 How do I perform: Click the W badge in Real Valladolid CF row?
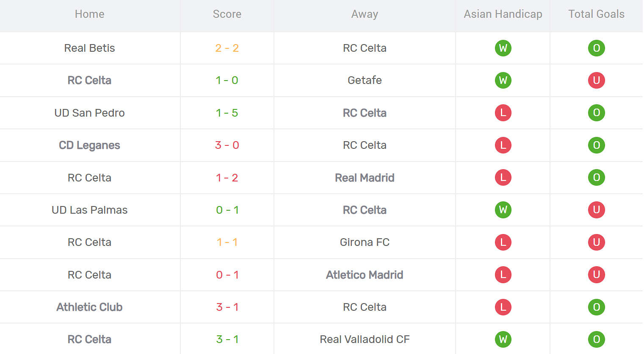(503, 339)
